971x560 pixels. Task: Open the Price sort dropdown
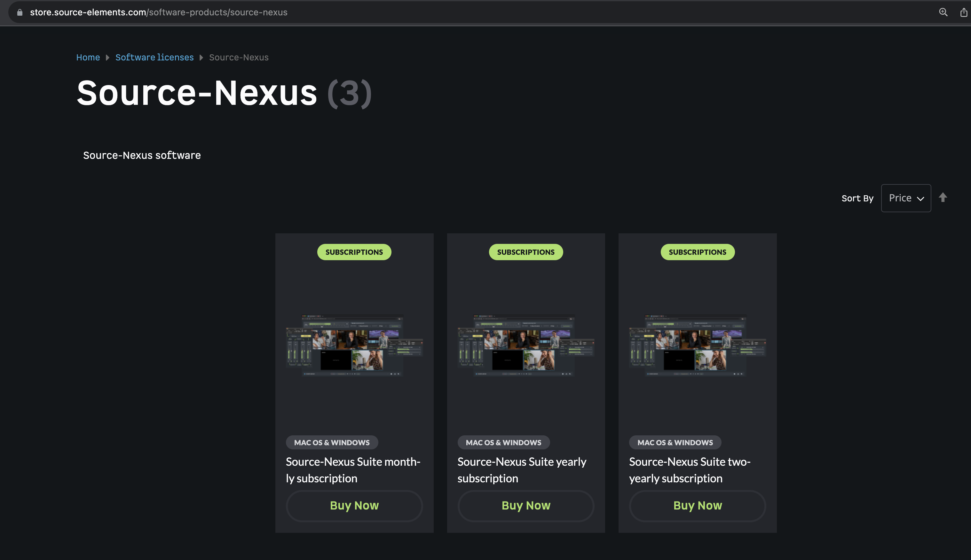(905, 198)
